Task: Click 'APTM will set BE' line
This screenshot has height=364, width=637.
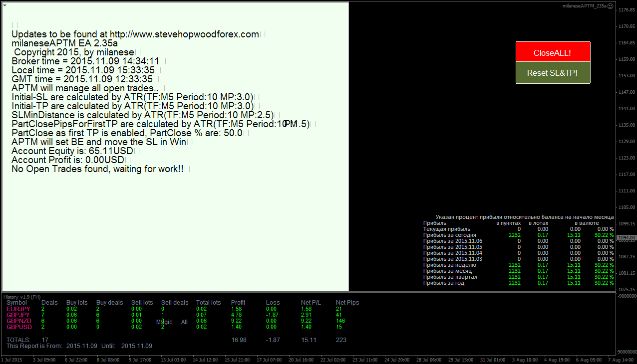Action: click(x=99, y=142)
